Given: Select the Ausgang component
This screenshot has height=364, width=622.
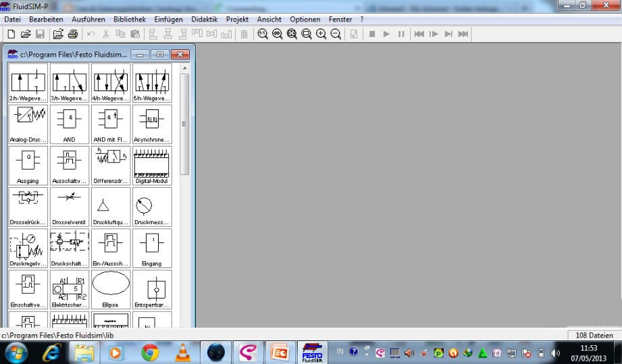Looking at the screenshot, I should point(28,165).
